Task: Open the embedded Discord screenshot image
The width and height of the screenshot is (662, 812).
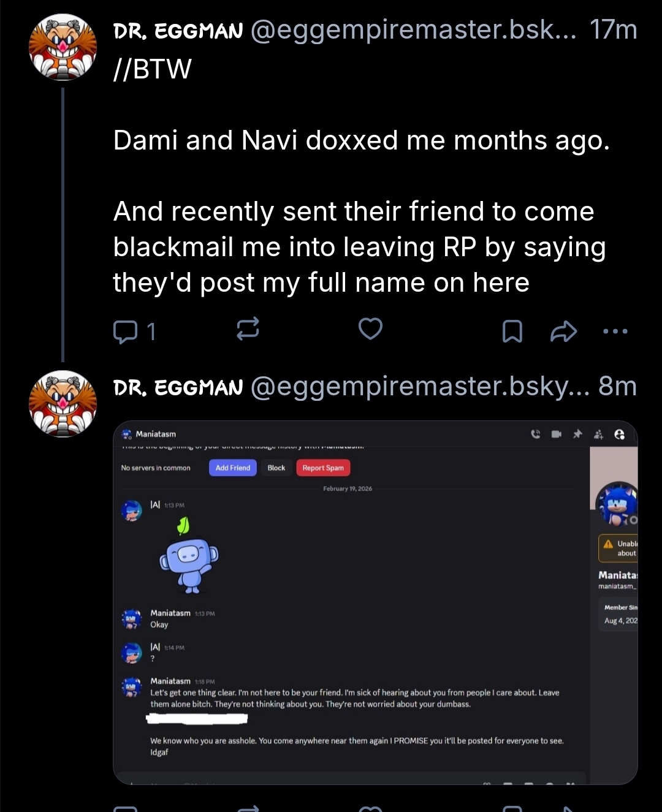Action: tap(375, 602)
